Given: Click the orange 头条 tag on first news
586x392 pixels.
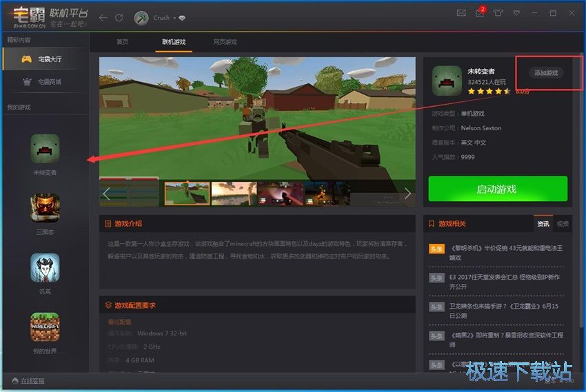Looking at the screenshot, I should [436, 249].
